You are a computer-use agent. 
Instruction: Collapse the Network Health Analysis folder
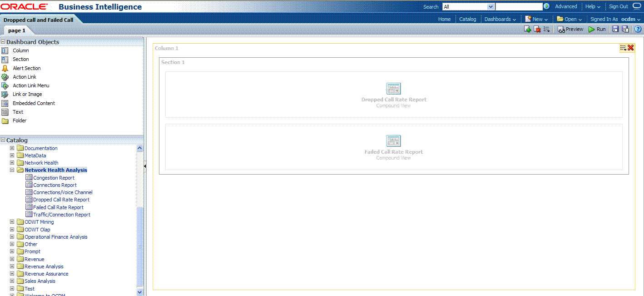coord(12,170)
